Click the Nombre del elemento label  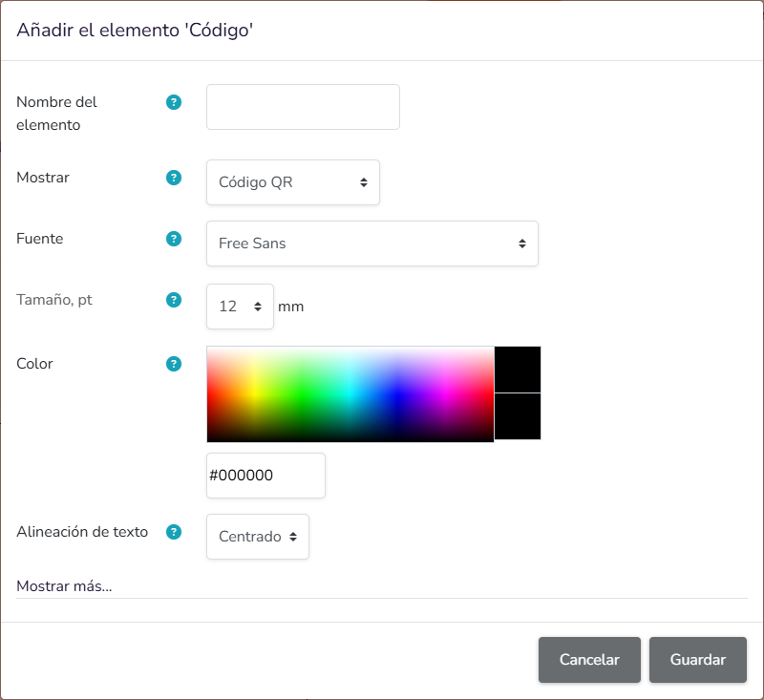(56, 114)
